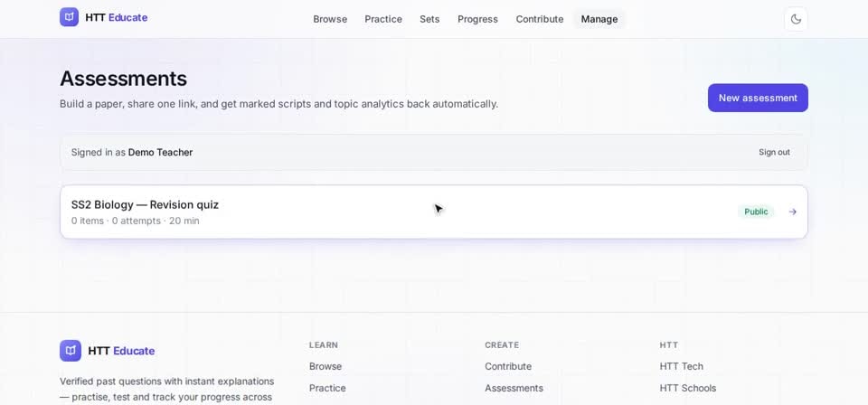The width and height of the screenshot is (868, 405).
Task: Open the SS2 Biology — Revision quiz title
Action: 145,204
